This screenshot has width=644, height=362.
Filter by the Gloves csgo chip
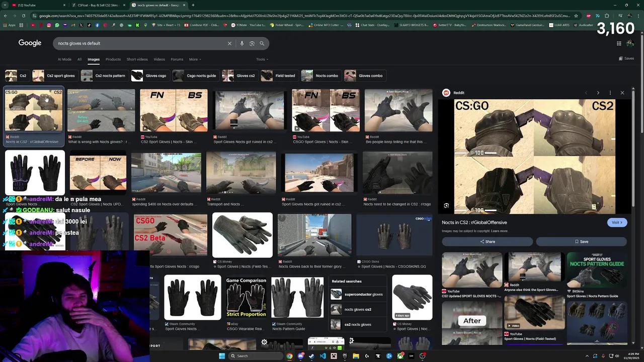[149, 75]
